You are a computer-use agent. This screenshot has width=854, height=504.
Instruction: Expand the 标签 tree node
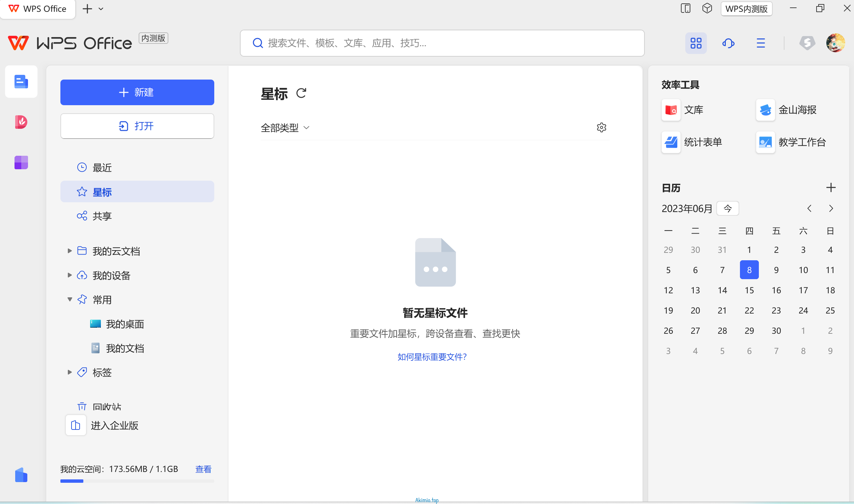click(70, 372)
